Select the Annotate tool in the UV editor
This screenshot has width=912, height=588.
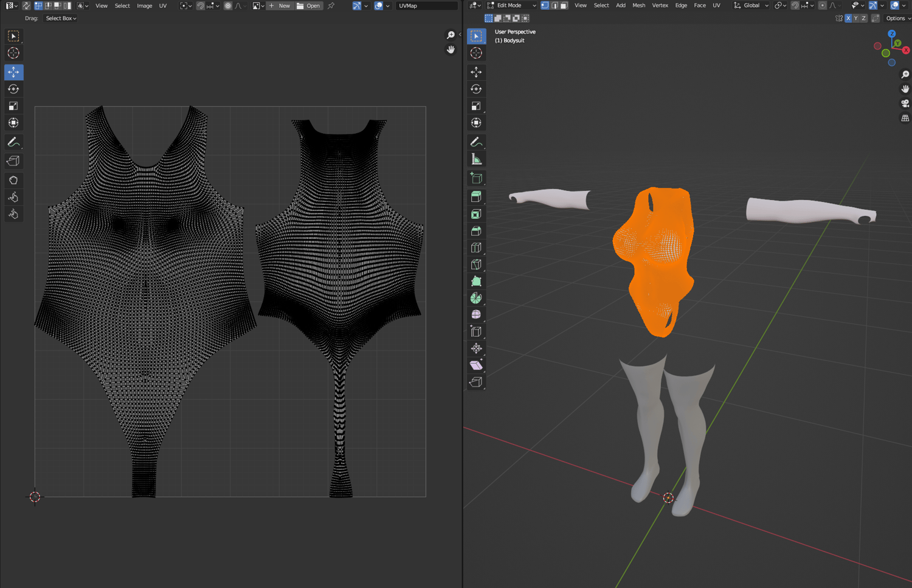pos(13,142)
